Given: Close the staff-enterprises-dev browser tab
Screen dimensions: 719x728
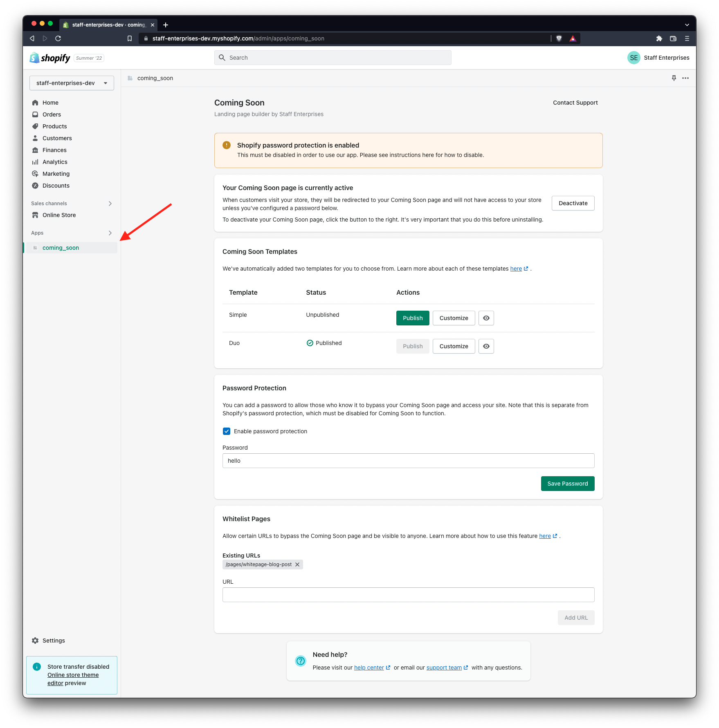Looking at the screenshot, I should click(x=153, y=25).
